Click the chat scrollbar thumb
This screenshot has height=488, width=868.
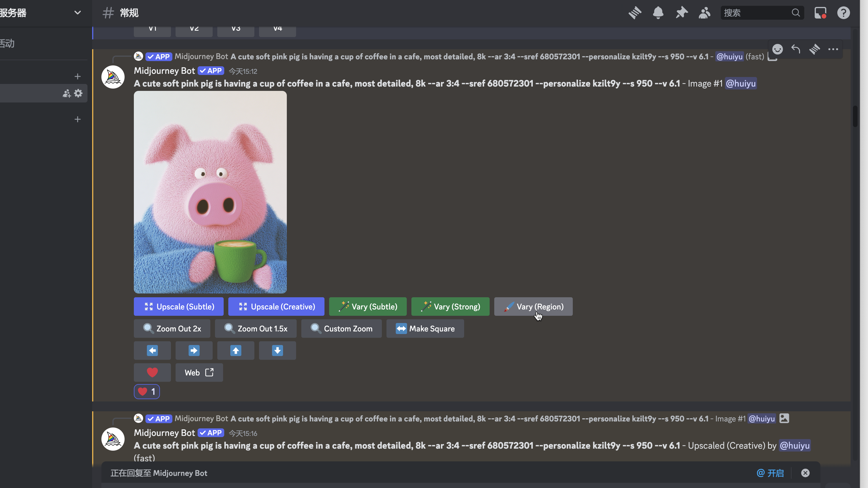pyautogui.click(x=855, y=116)
